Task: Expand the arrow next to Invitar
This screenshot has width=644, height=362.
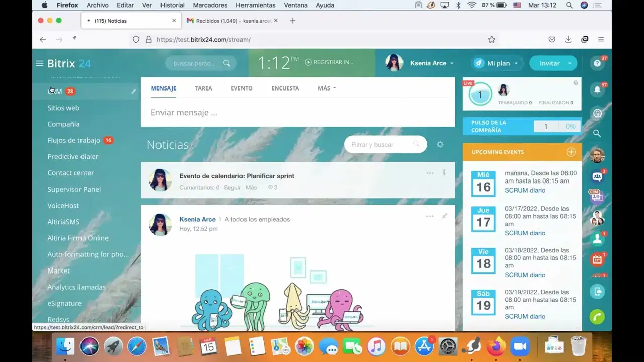Action: pos(569,63)
